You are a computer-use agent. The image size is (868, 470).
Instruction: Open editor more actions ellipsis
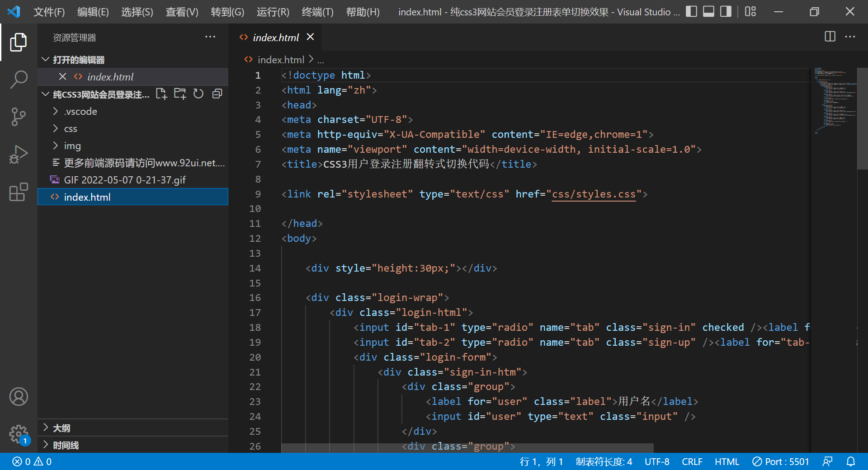coord(850,37)
